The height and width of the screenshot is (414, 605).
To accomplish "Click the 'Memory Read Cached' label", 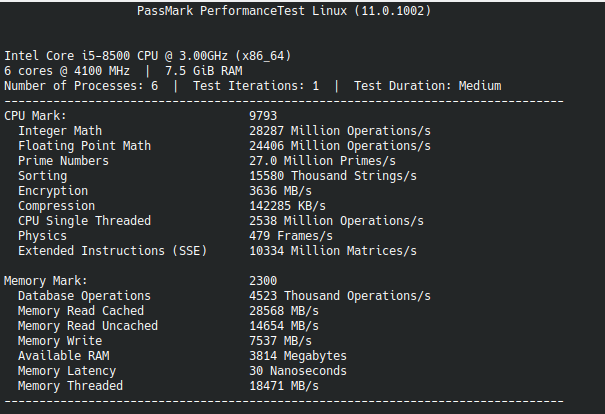I will pos(81,311).
